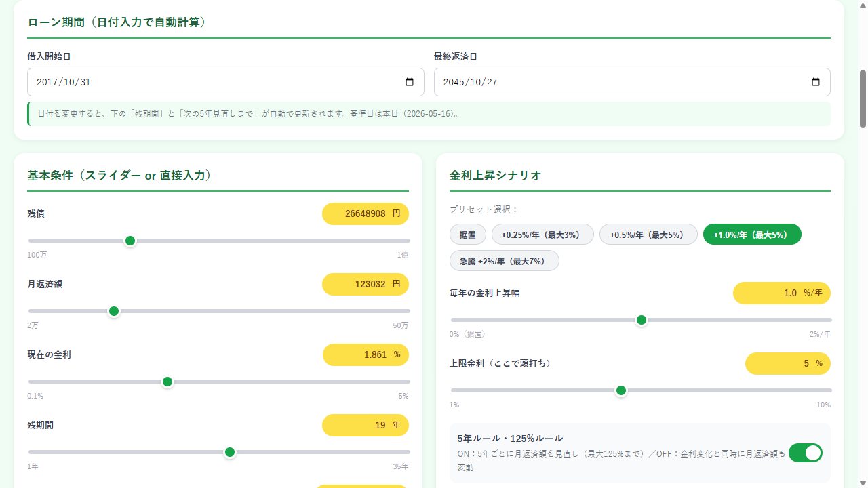868x488 pixels.
Task: Edit the 毎年の金利上昇幅 field 1.0
Action: pyautogui.click(x=782, y=293)
